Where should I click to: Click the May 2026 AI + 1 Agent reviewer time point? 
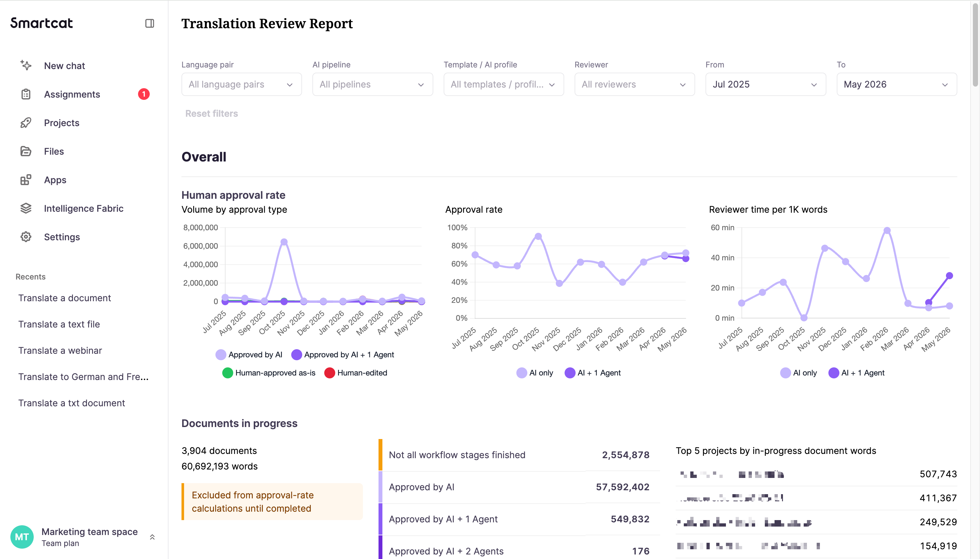click(x=950, y=276)
